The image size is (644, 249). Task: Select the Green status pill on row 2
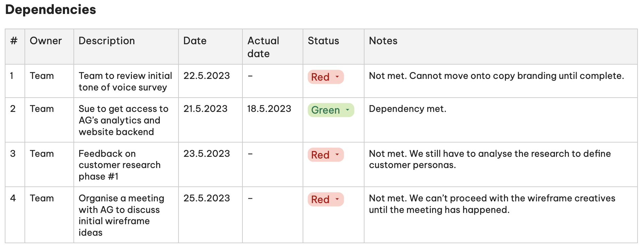click(326, 110)
